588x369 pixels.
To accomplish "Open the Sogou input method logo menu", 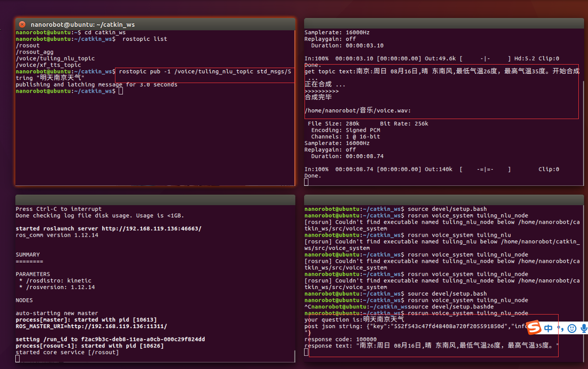I will pyautogui.click(x=534, y=328).
